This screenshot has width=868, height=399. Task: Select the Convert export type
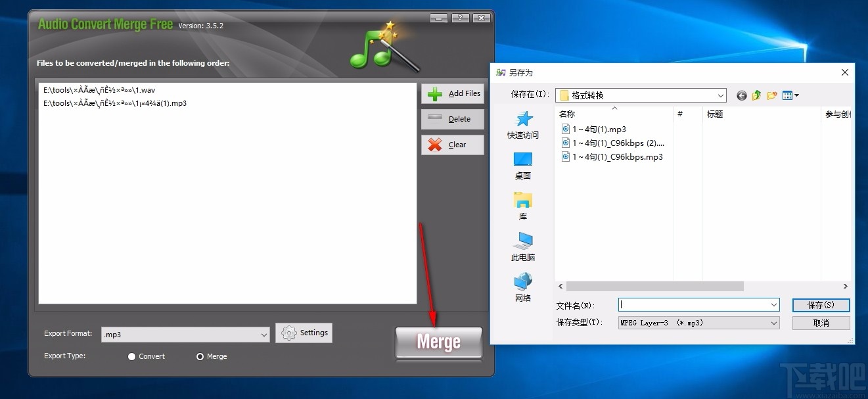pyautogui.click(x=132, y=356)
